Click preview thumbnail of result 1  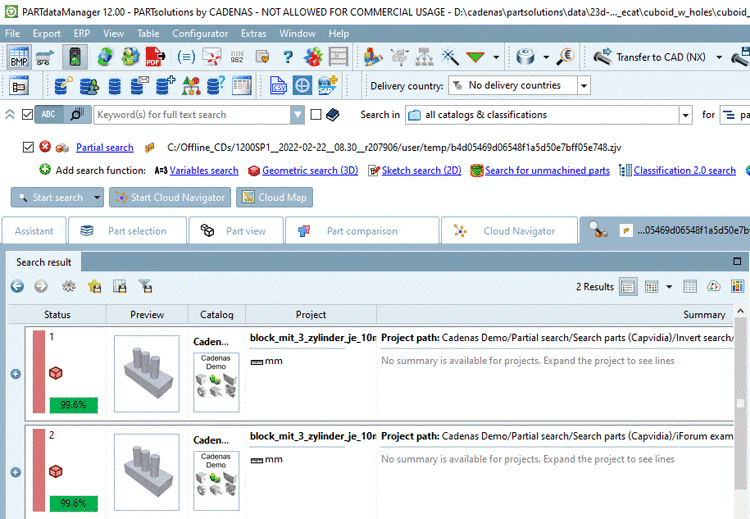pyautogui.click(x=147, y=374)
